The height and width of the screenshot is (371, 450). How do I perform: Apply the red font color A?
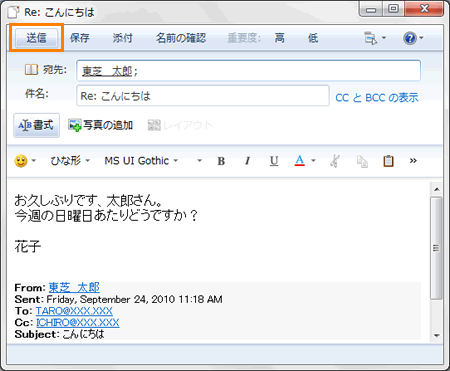[x=300, y=161]
